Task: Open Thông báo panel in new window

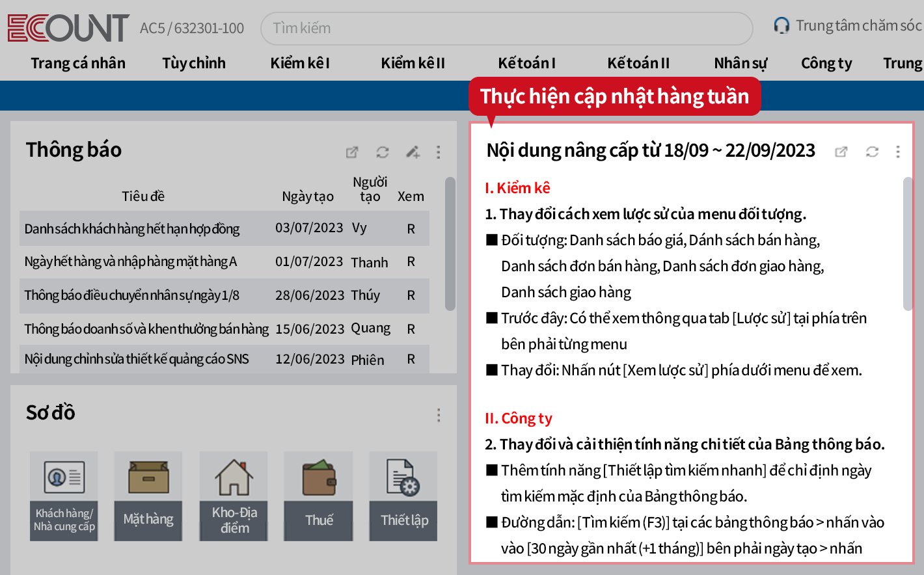Action: [352, 152]
